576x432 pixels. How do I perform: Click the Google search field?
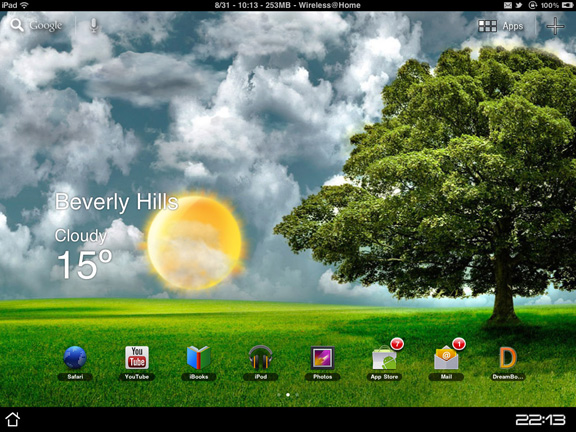coord(37,25)
